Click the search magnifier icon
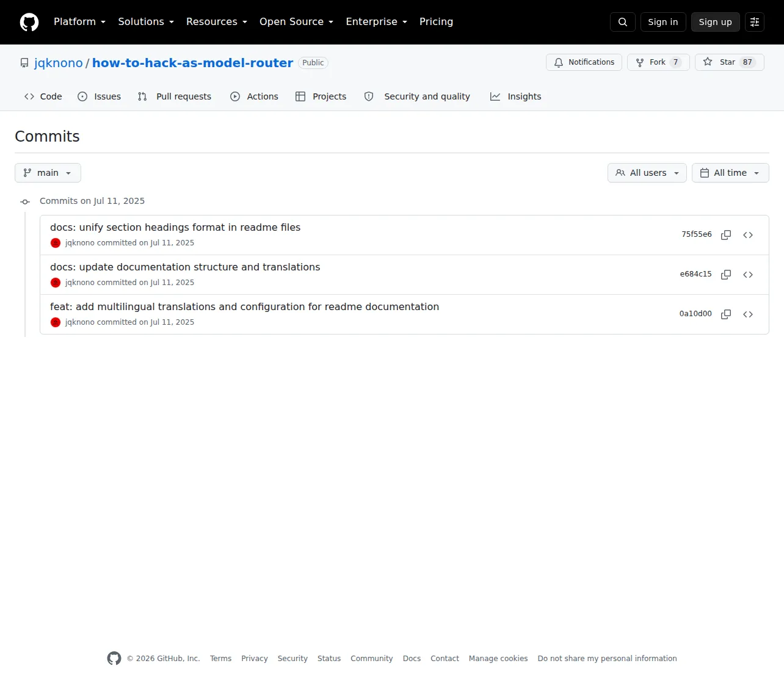 click(x=623, y=22)
